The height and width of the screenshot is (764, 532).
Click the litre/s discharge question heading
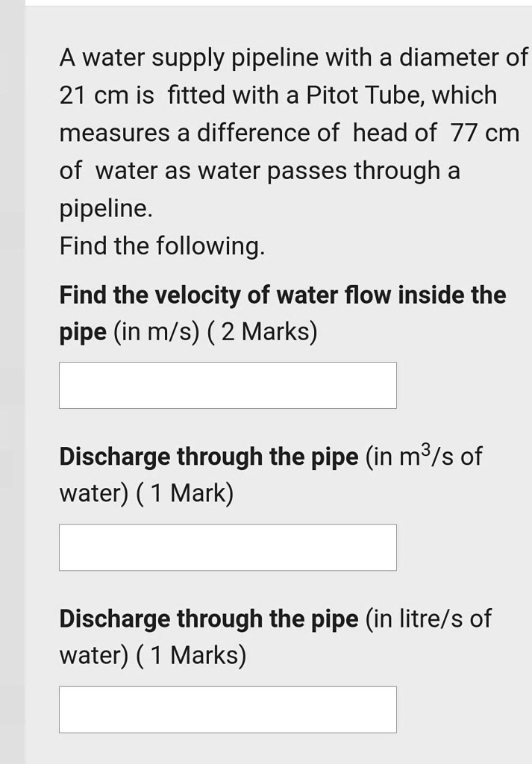207,618
